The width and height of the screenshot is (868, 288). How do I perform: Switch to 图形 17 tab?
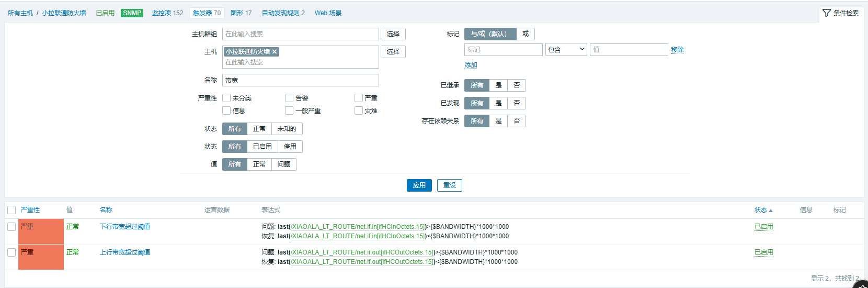(x=241, y=13)
